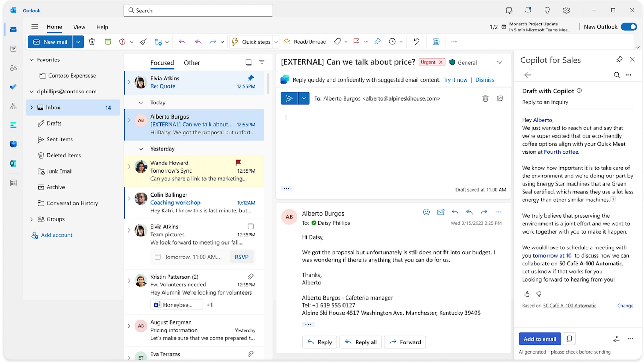
Task: Click Add to email button
Action: [539, 339]
